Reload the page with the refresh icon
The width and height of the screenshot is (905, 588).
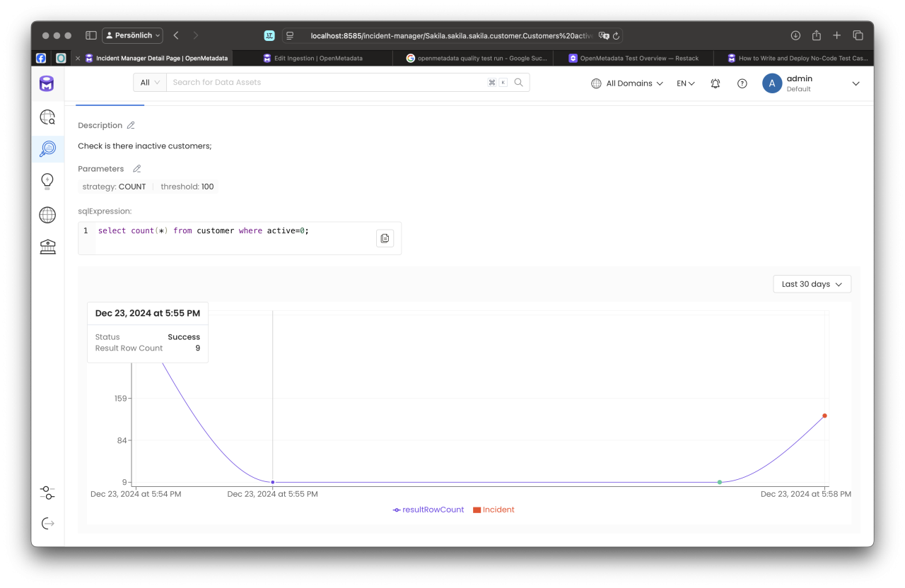point(617,35)
